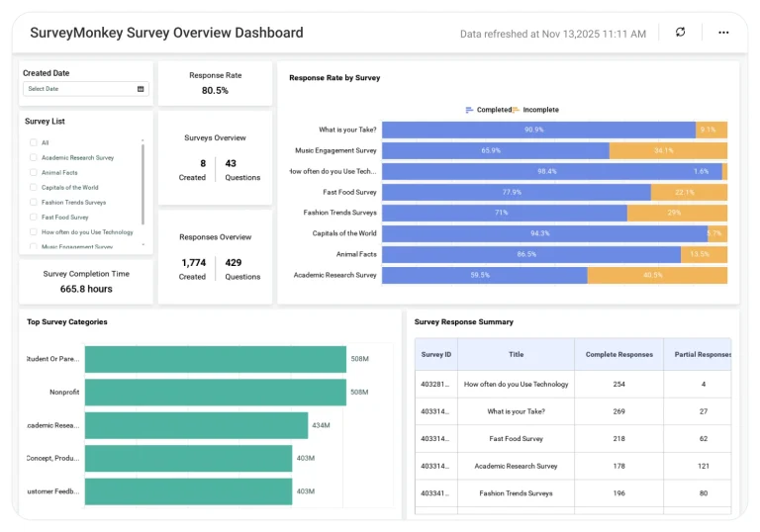
Task: Click the 80.5% Response Rate value
Action: point(215,91)
